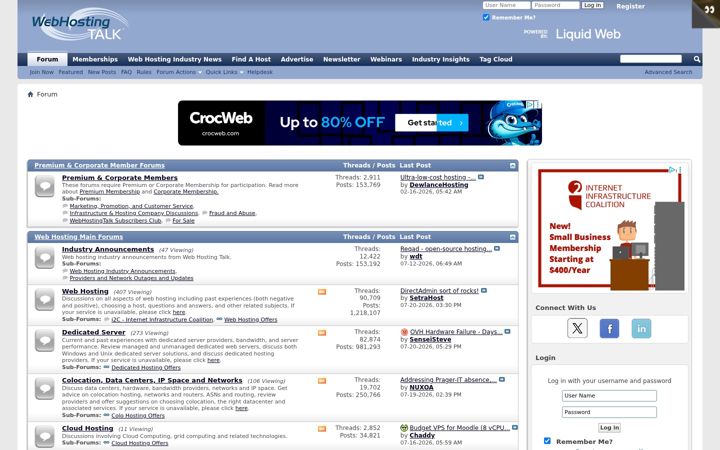The image size is (720, 450).
Task: Open the Fraud and Abuse sub-forum
Action: pyautogui.click(x=232, y=213)
